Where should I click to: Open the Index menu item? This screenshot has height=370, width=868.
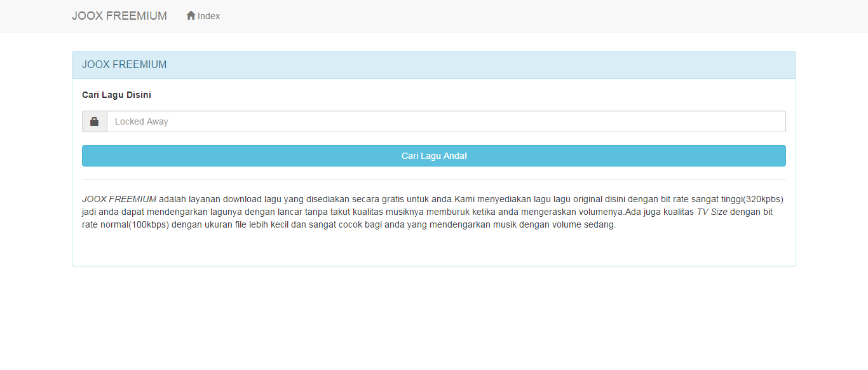(x=203, y=16)
